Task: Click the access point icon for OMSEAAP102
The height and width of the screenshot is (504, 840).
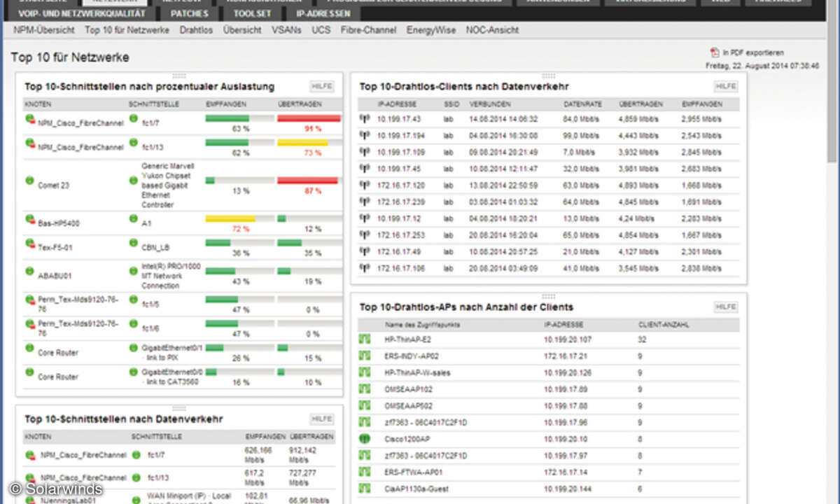Action: (364, 389)
